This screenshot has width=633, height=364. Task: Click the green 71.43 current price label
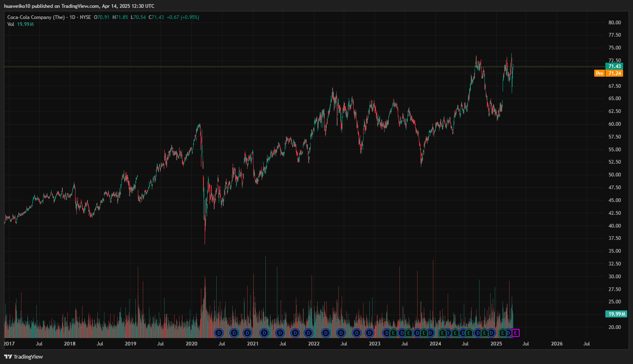(x=614, y=66)
